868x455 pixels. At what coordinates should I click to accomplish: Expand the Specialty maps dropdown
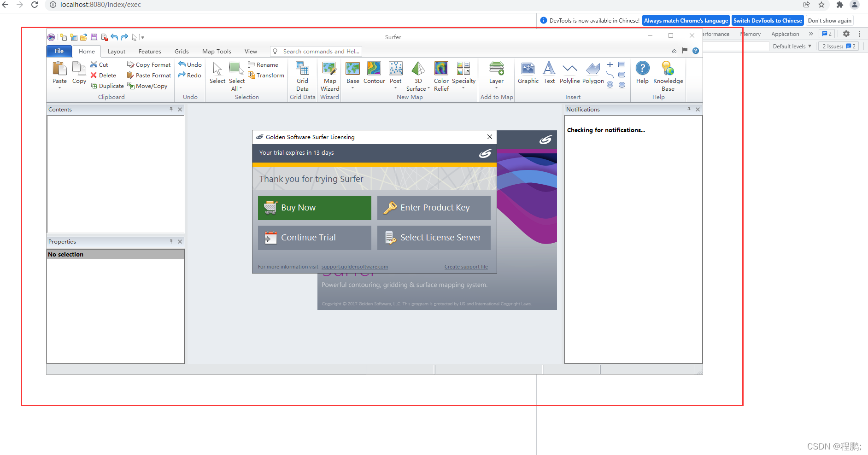pos(463,87)
